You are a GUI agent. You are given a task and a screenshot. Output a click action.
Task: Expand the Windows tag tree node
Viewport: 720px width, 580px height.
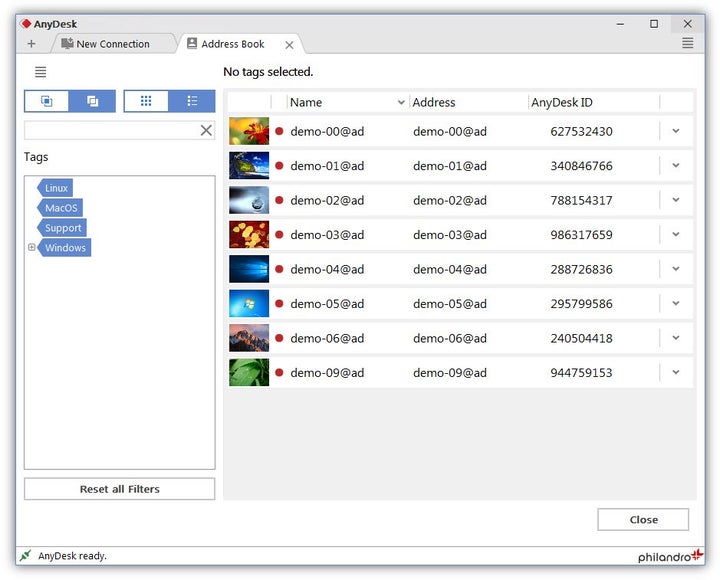(x=31, y=247)
